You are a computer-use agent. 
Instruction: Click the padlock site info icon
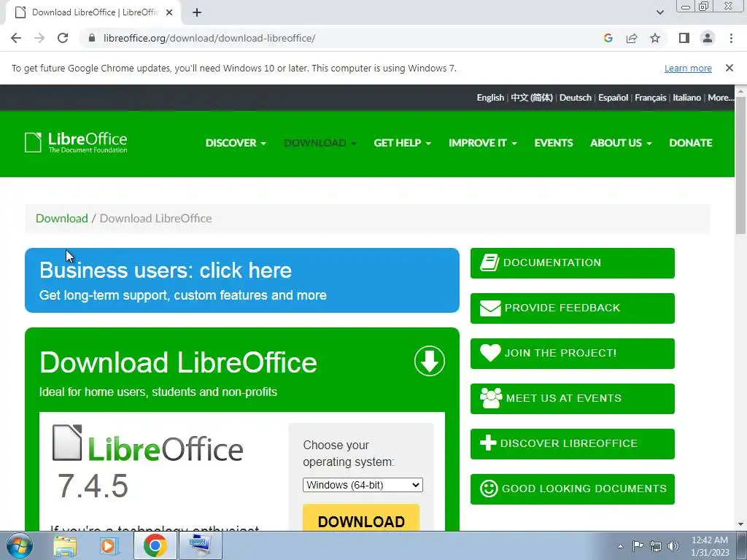click(x=92, y=38)
